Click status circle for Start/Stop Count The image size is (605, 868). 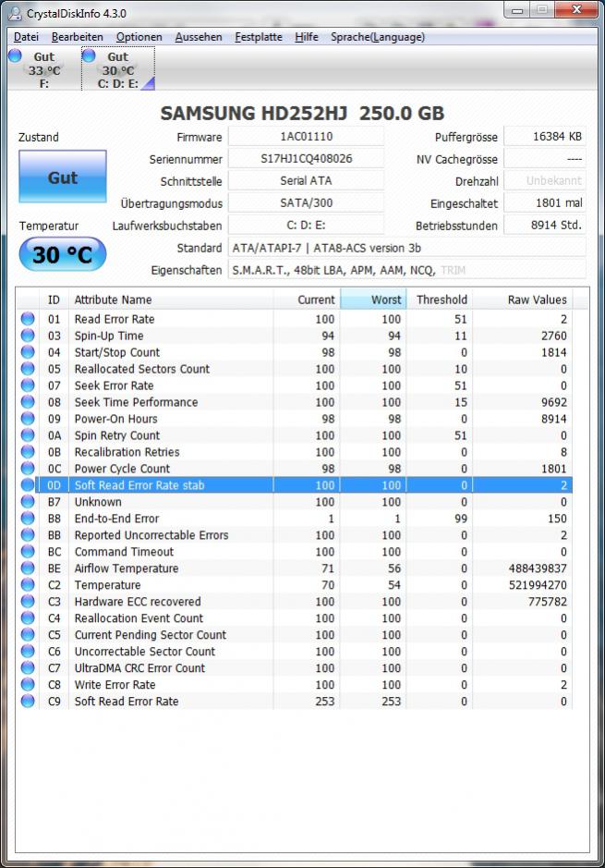(28, 352)
